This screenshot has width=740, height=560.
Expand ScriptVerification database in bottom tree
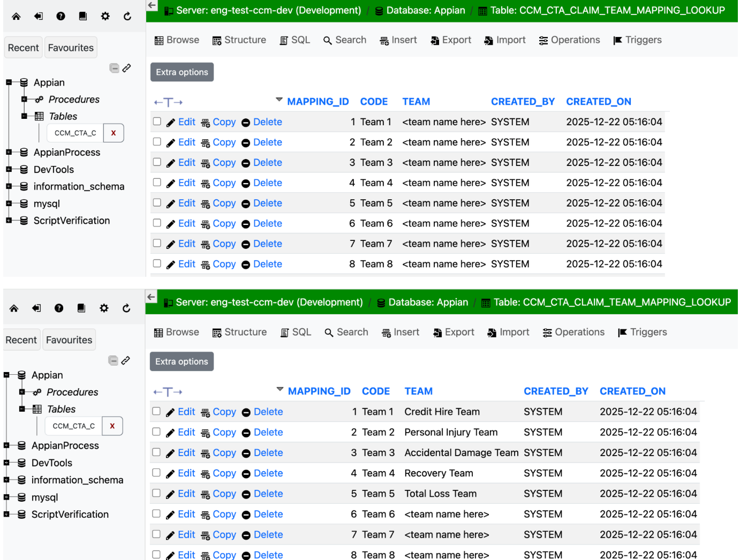6,514
